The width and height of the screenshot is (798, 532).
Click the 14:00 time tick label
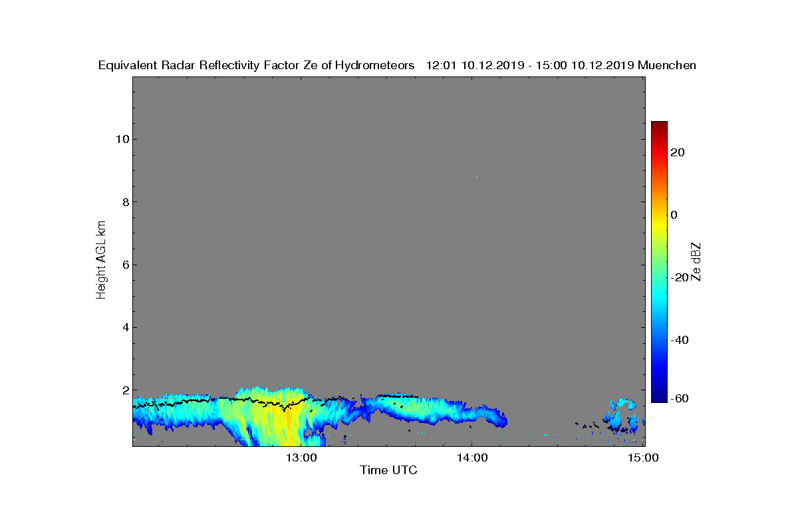pos(472,458)
